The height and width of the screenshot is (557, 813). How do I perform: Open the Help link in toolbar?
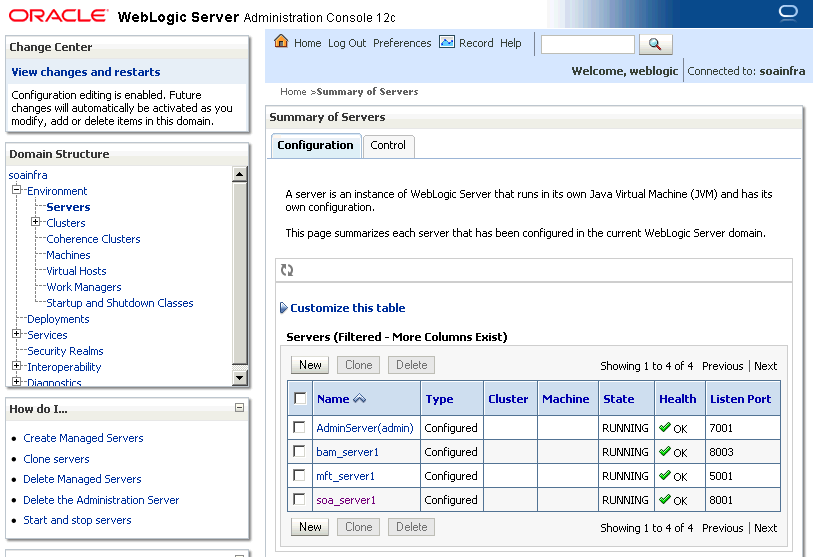click(x=511, y=44)
